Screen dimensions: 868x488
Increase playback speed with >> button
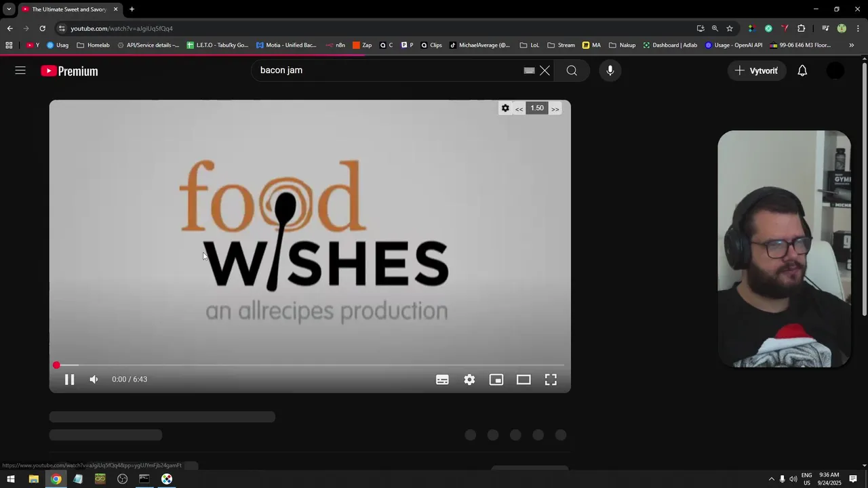(x=555, y=108)
